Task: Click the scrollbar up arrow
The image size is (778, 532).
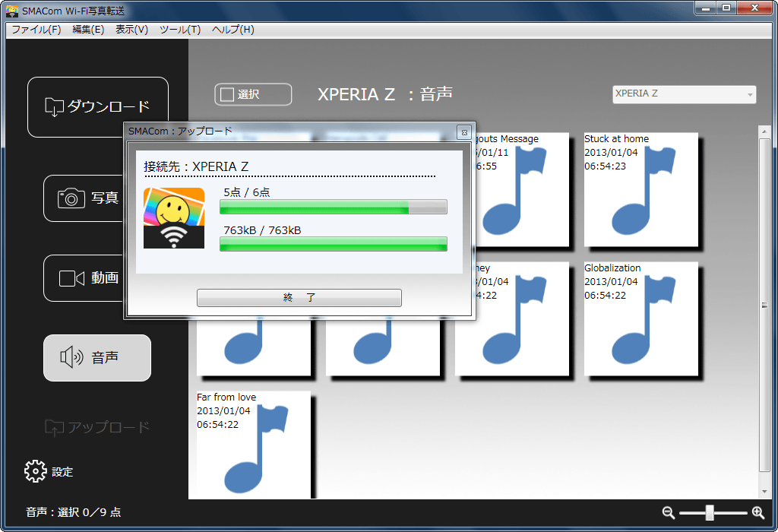Action: pyautogui.click(x=764, y=131)
